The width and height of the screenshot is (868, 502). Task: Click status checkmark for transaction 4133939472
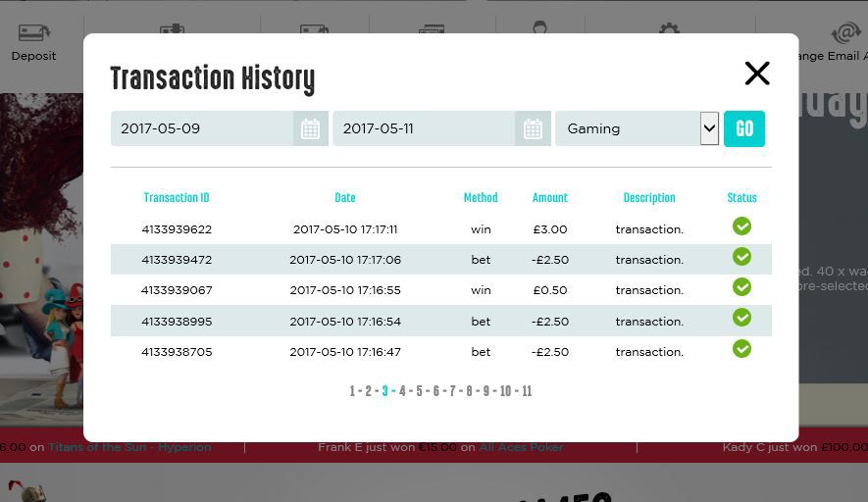click(741, 256)
